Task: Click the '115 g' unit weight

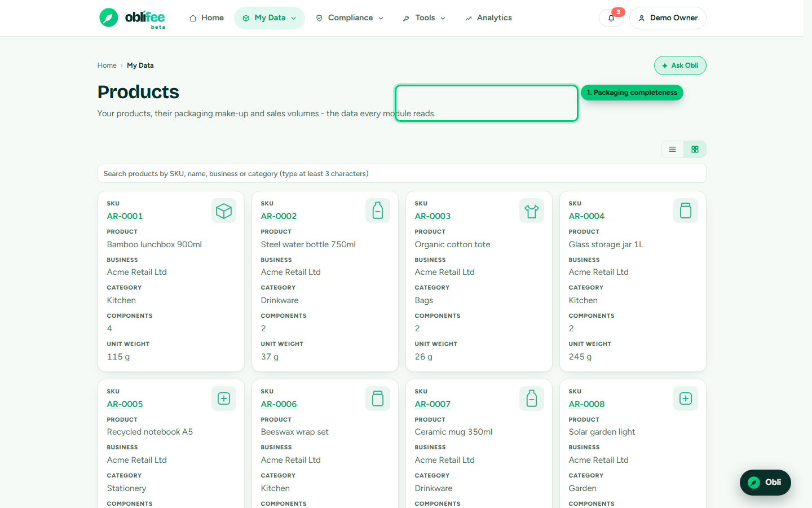Action: point(118,357)
